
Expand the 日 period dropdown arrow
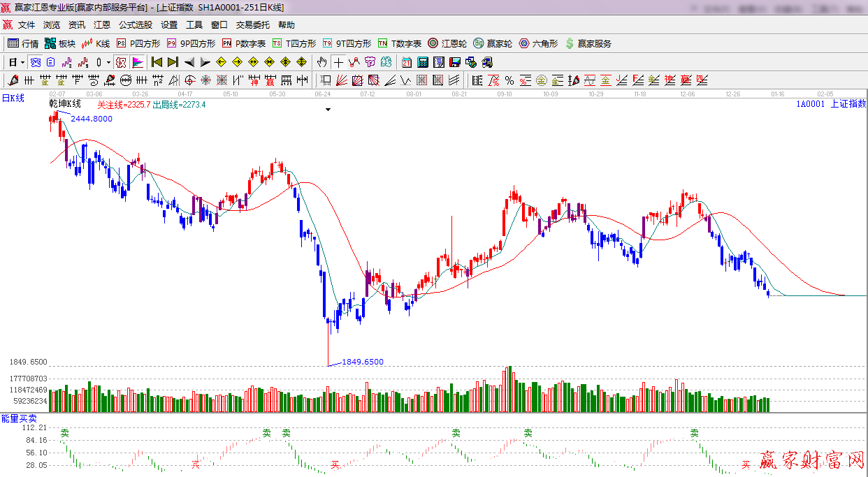pyautogui.click(x=22, y=62)
